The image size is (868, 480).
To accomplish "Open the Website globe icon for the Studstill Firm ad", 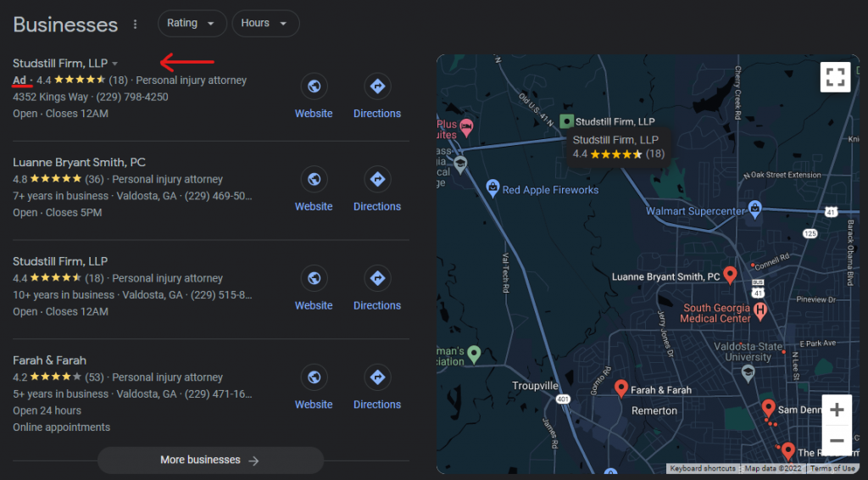I will point(314,87).
